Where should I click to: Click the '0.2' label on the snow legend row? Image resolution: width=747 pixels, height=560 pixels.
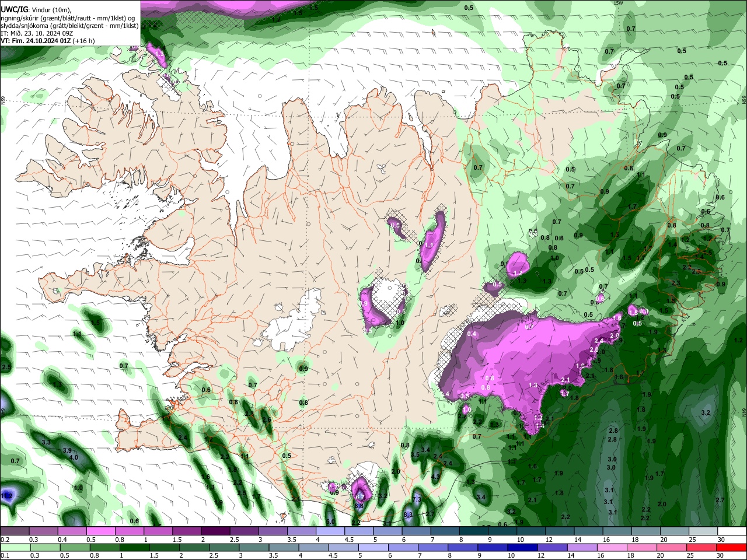[x=5, y=540]
